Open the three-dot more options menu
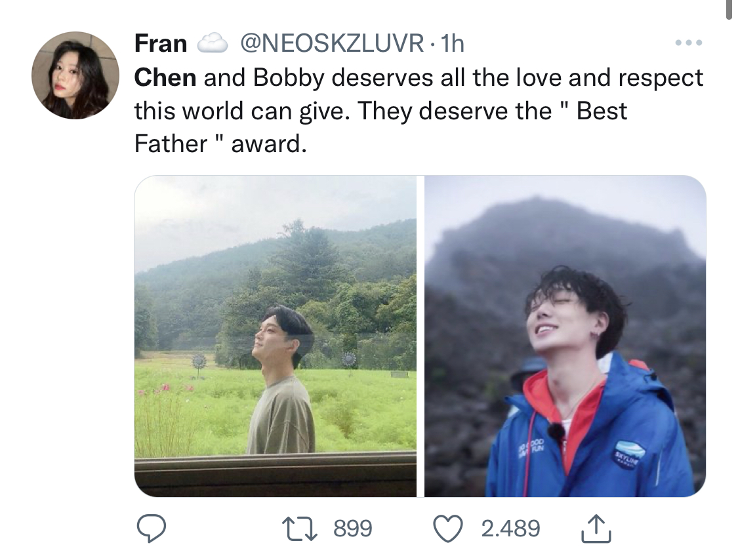 click(x=689, y=43)
